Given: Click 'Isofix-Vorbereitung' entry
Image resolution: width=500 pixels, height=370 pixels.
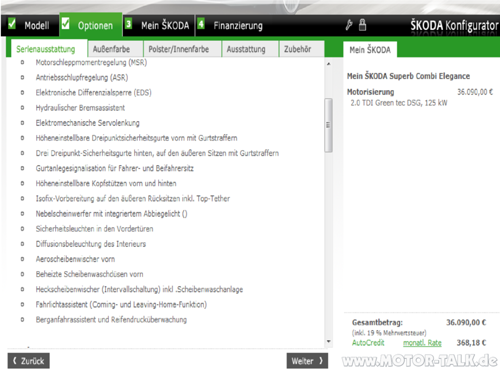Looking at the screenshot, I should point(133,198).
